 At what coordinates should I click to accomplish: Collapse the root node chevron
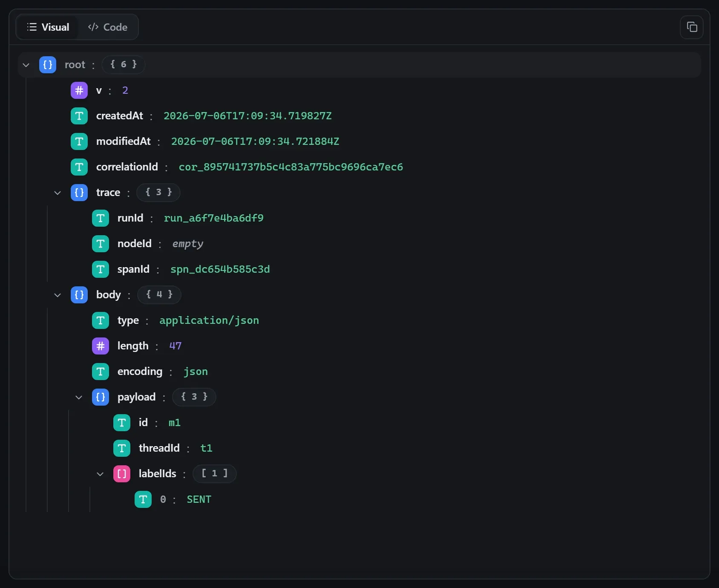pyautogui.click(x=26, y=65)
